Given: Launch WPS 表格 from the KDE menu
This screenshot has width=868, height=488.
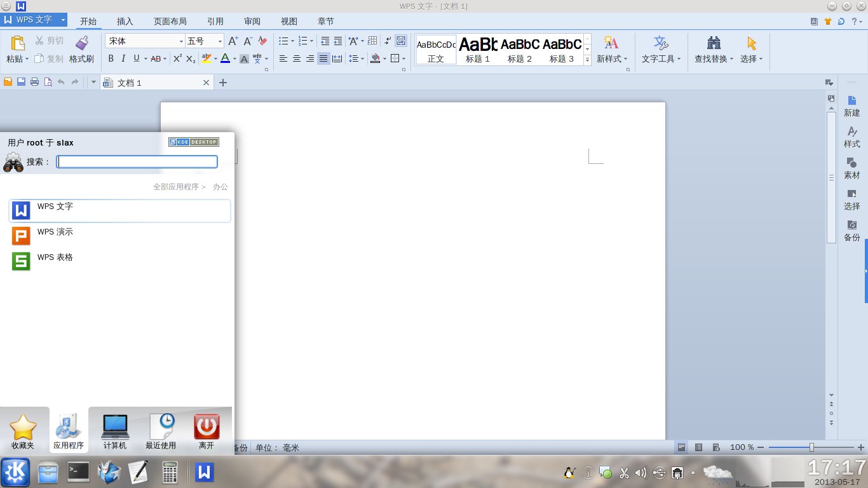Looking at the screenshot, I should tap(120, 261).
